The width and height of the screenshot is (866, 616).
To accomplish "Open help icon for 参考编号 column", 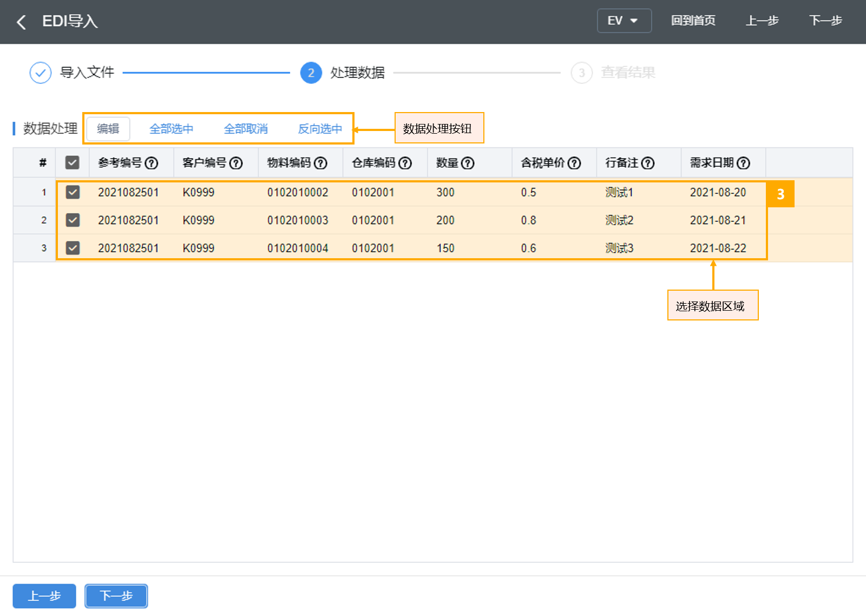I will point(152,163).
